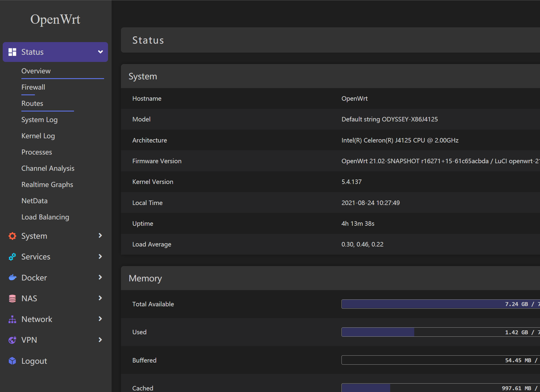
Task: Open Kernel Log
Action: tap(38, 136)
